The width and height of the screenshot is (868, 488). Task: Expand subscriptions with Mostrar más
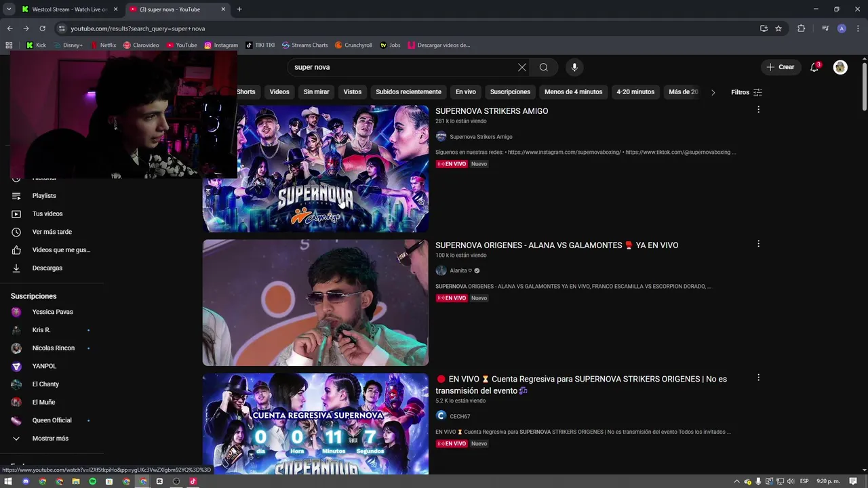[52, 439]
